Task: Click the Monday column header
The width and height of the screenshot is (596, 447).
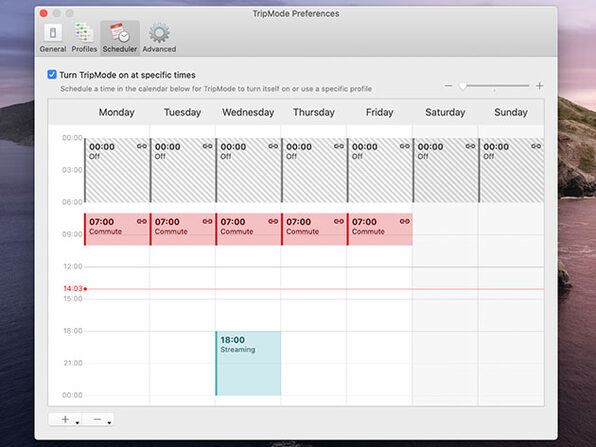Action: coord(117,112)
